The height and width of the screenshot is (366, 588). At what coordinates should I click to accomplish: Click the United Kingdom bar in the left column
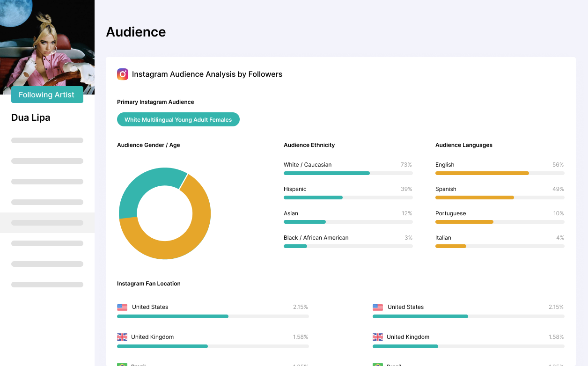(213, 346)
